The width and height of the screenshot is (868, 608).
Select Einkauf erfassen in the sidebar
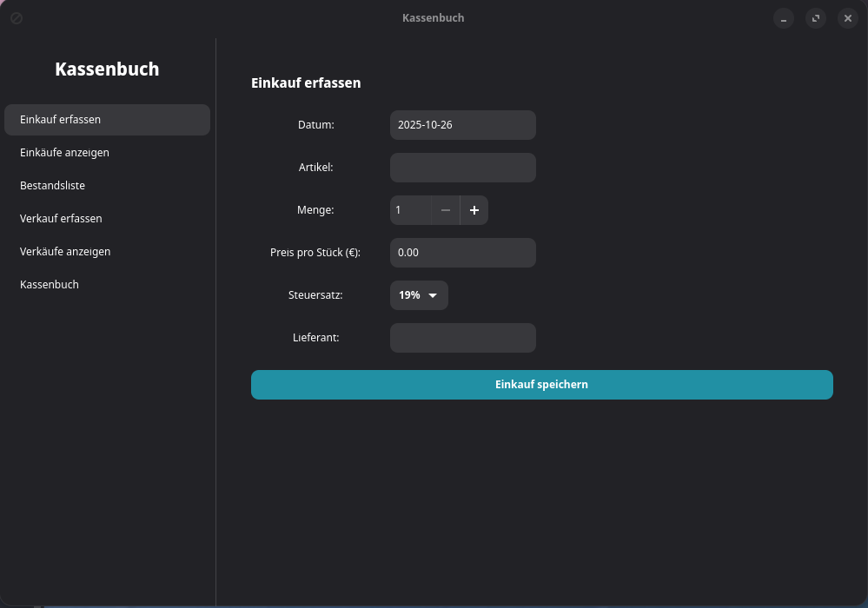tap(107, 120)
